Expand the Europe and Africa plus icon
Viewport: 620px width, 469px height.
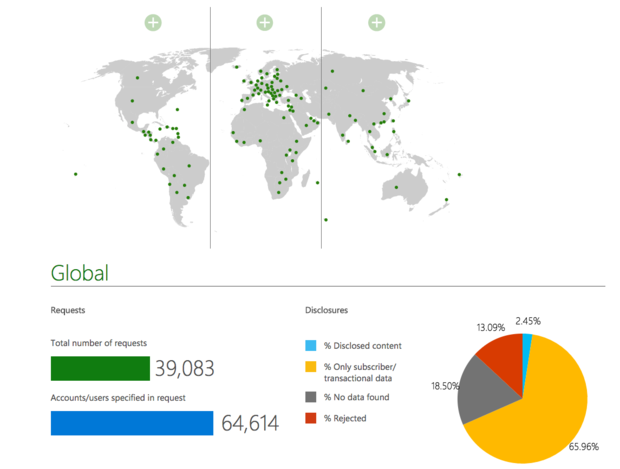[x=265, y=23]
